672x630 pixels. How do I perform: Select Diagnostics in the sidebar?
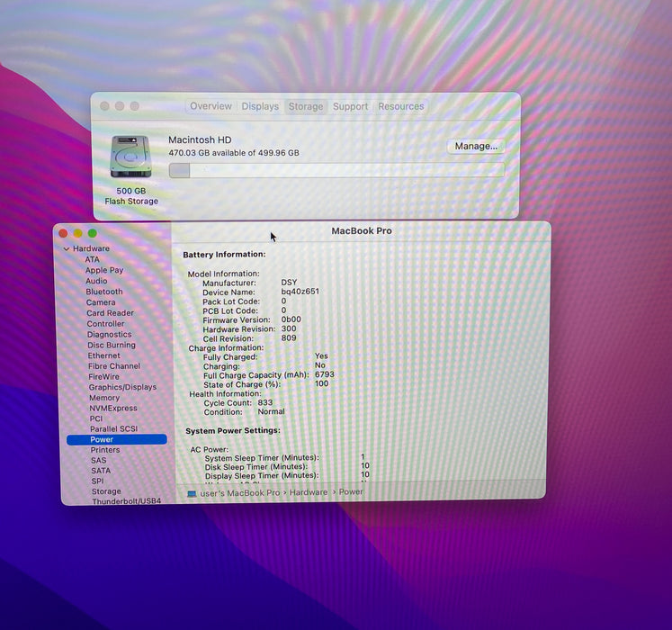109,335
